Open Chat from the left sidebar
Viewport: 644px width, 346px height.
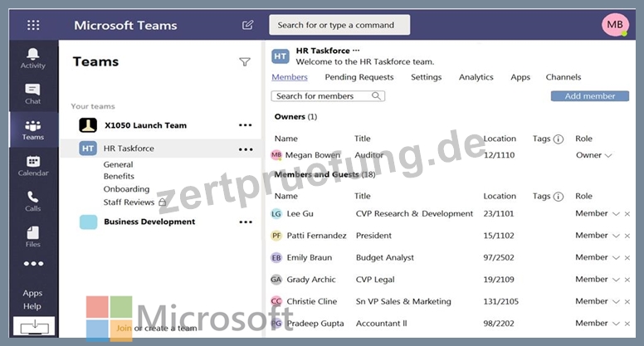coord(32,89)
